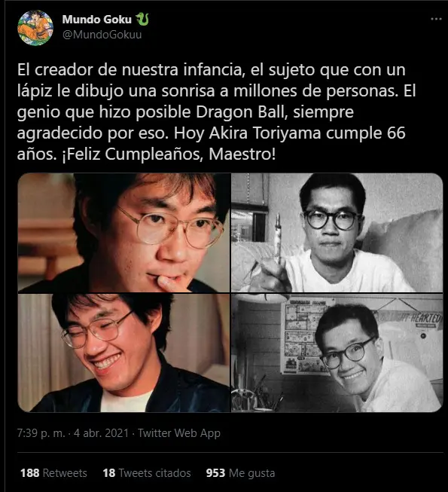448x492 pixels.
Task: Click the number 953 in likes counter
Action: (x=215, y=473)
